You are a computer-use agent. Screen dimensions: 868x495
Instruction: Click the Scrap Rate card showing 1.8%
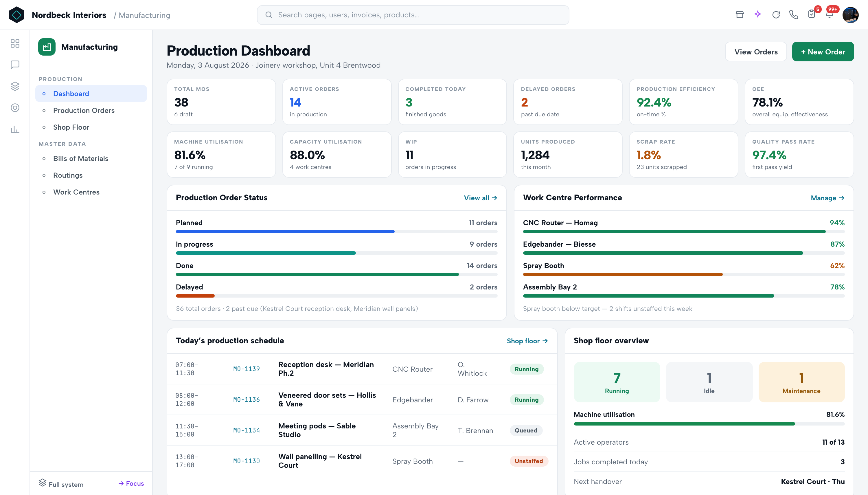(683, 155)
